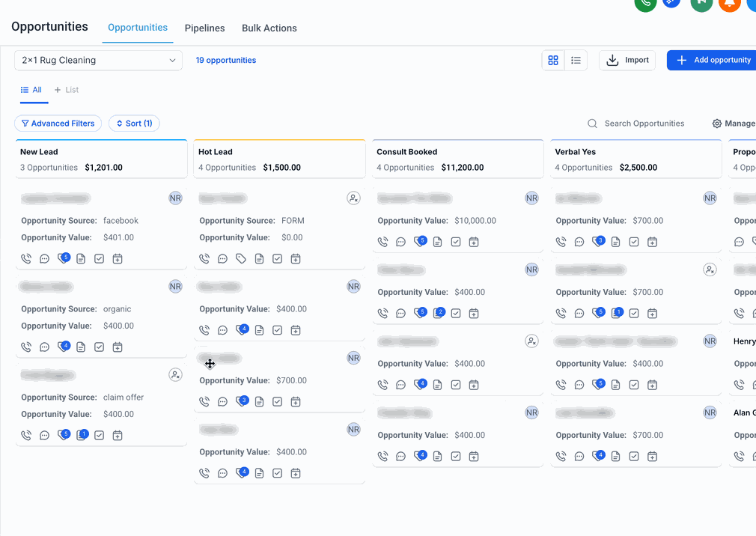Click unassigned owner icon on claim offer card
Viewport: 756px width, 536px height.
pyautogui.click(x=175, y=374)
